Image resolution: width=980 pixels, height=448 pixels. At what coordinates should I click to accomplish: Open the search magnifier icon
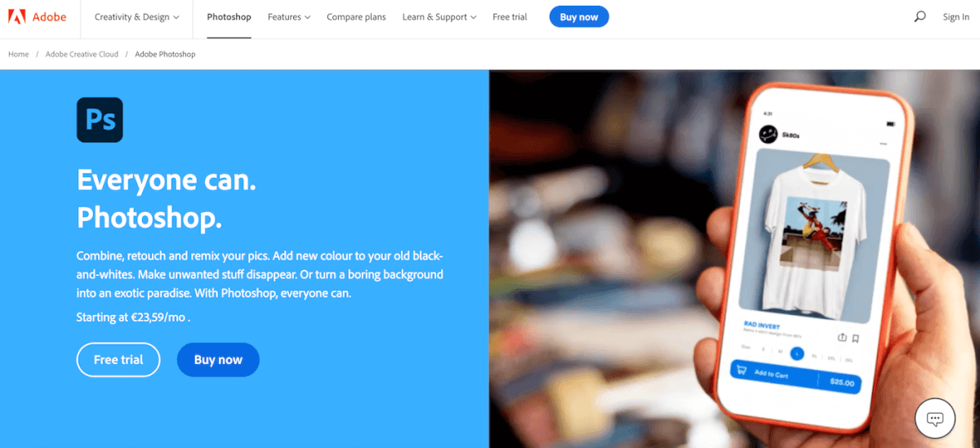(x=920, y=16)
